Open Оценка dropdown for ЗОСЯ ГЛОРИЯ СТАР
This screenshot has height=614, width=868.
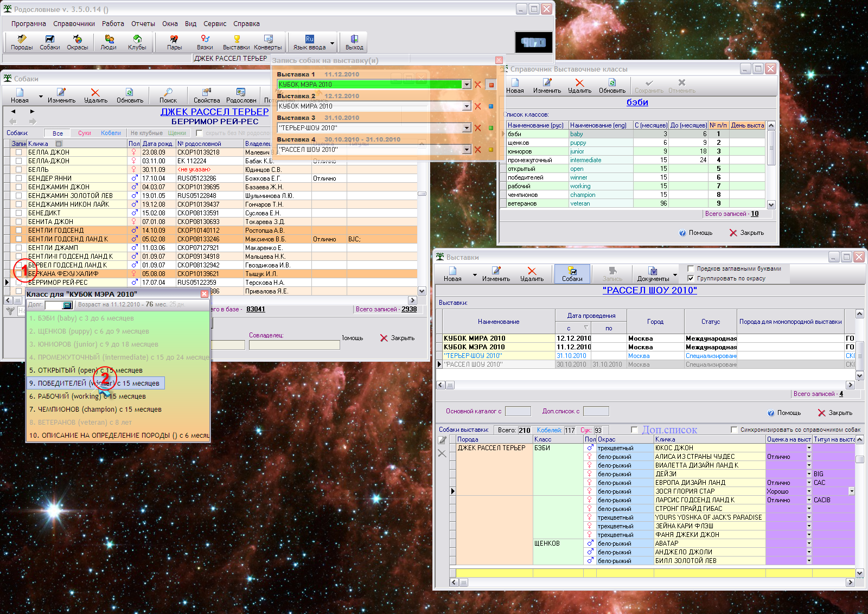point(809,491)
